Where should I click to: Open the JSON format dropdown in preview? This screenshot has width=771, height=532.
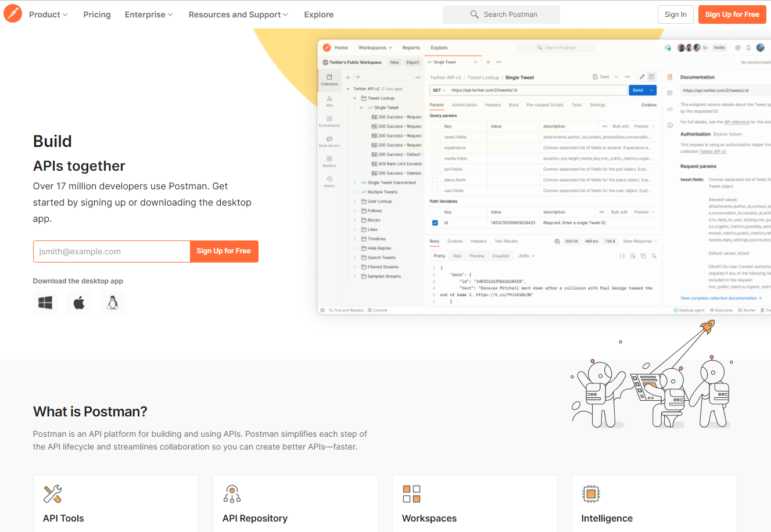[x=526, y=256]
